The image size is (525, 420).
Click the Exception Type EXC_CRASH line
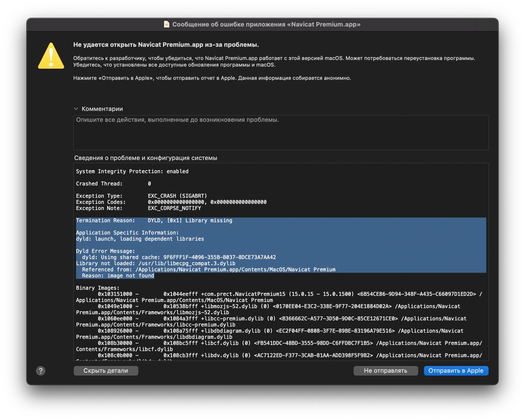click(142, 196)
